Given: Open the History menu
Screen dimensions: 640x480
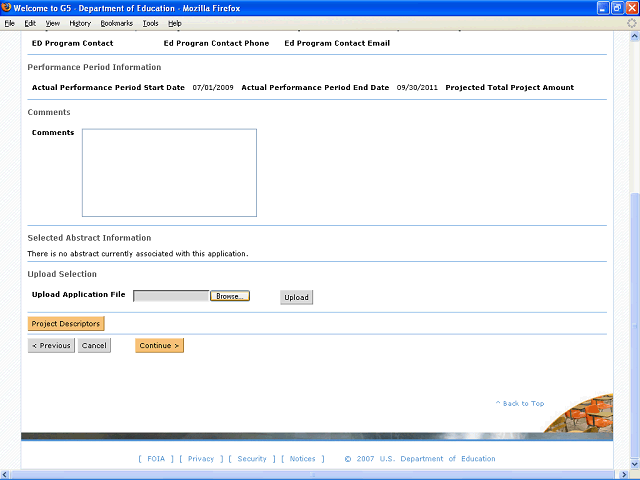Looking at the screenshot, I should 80,23.
